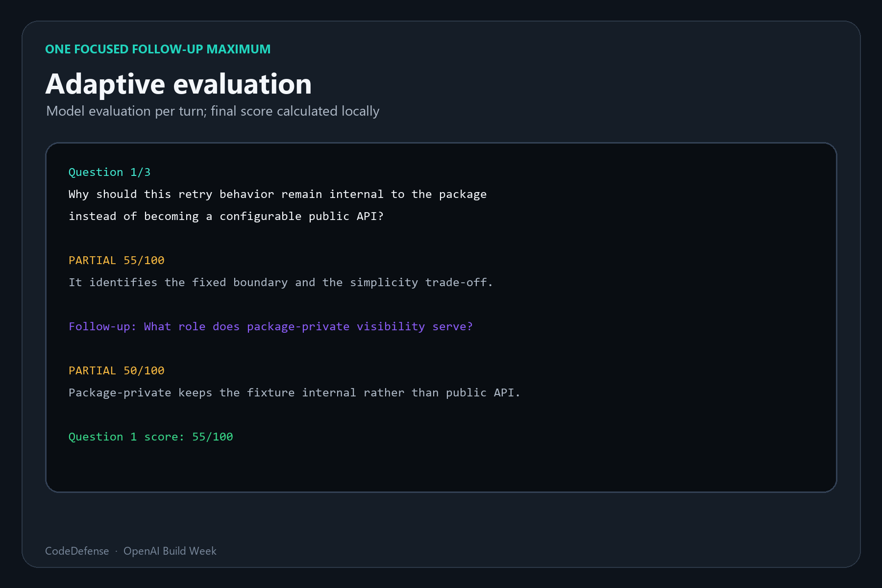The height and width of the screenshot is (588, 882).
Task: Click the fixed boundary feedback sentence
Action: click(281, 282)
